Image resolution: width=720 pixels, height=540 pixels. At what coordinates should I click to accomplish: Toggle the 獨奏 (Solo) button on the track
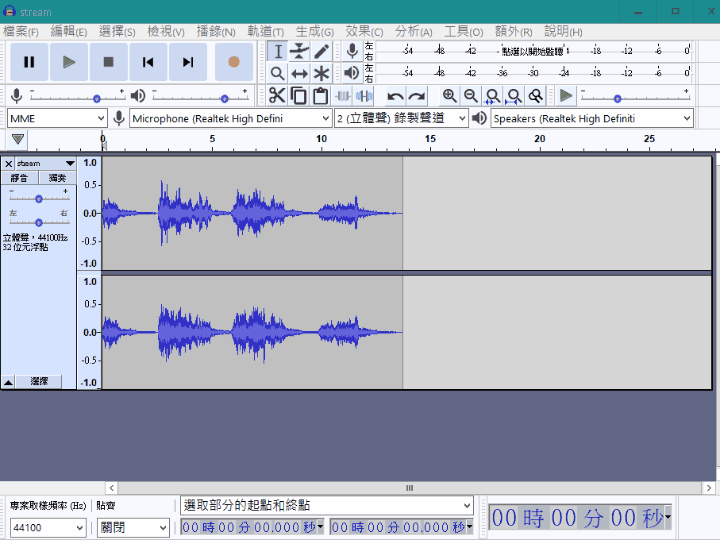[x=57, y=177]
